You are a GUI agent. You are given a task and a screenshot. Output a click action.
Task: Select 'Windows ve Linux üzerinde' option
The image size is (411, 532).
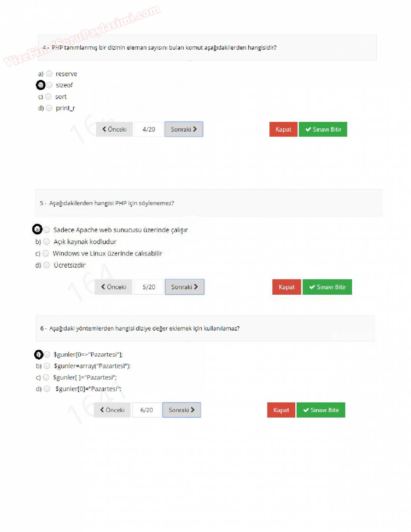(x=46, y=254)
